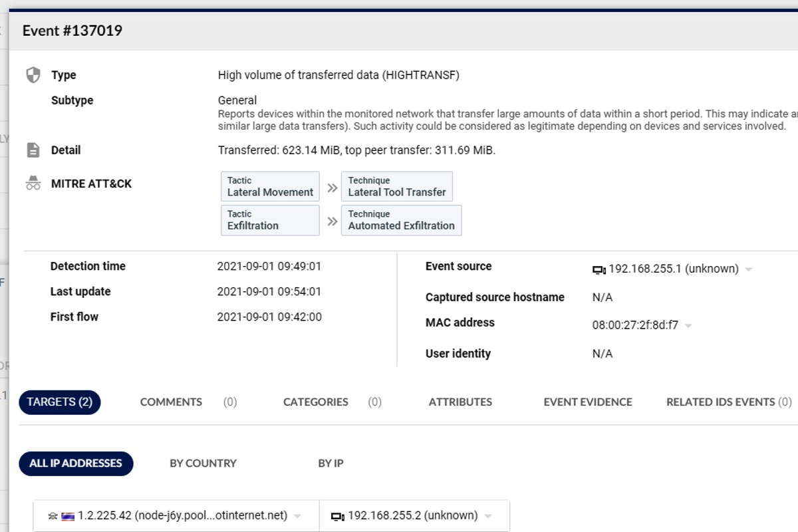Click the document icon beside Detail
The width and height of the screenshot is (798, 532).
(33, 150)
